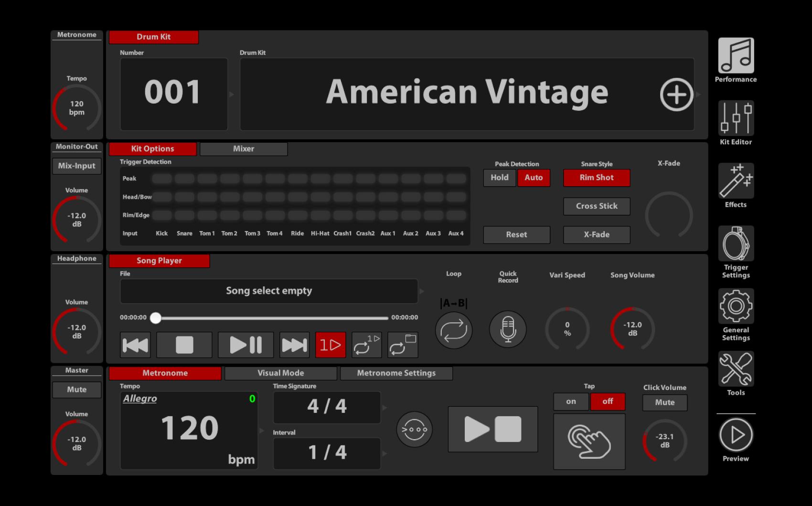Turn Tap off
The height and width of the screenshot is (506, 812).
608,401
